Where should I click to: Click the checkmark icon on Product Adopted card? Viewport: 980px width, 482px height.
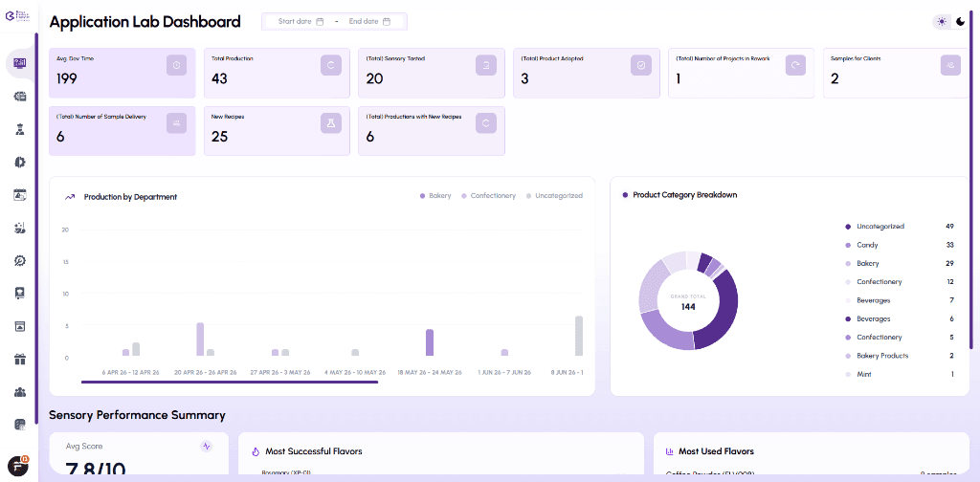(x=641, y=65)
